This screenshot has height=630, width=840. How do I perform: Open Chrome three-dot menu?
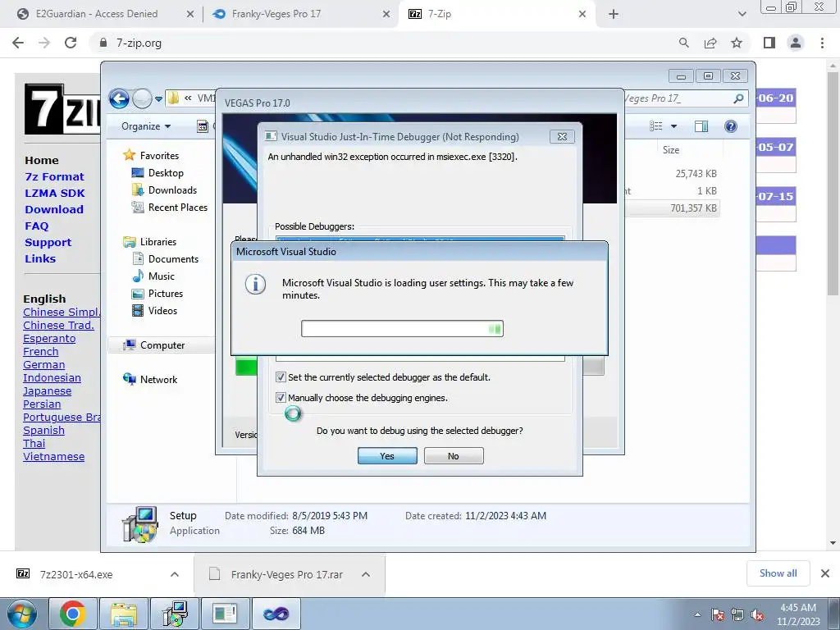(x=822, y=43)
